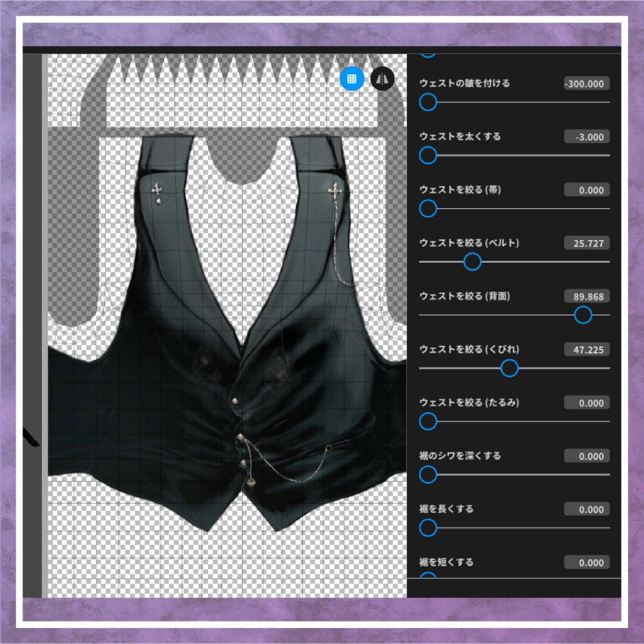Click the ウェストを絞る (たるみ) slider handle
Image resolution: width=644 pixels, height=644 pixels.
click(x=427, y=422)
